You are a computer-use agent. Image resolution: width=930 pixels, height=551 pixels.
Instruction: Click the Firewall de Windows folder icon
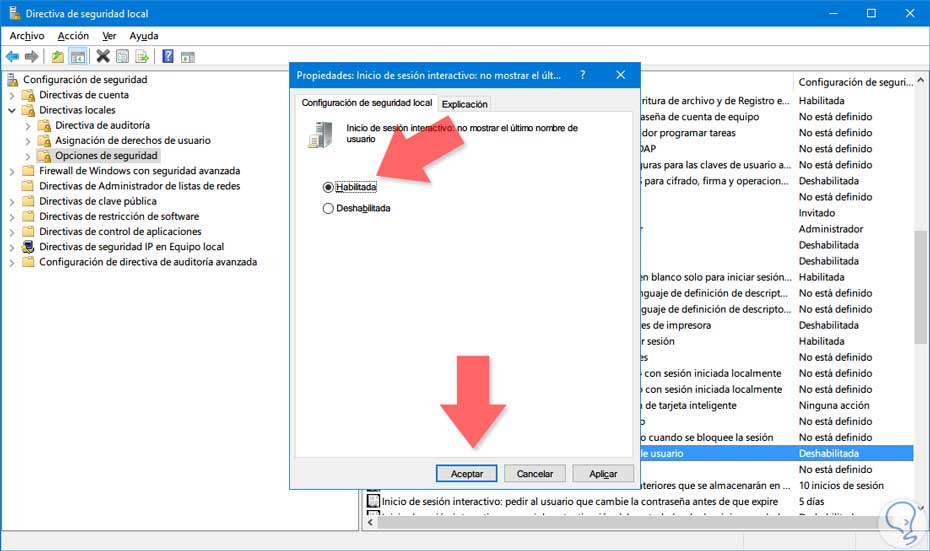pyautogui.click(x=28, y=171)
